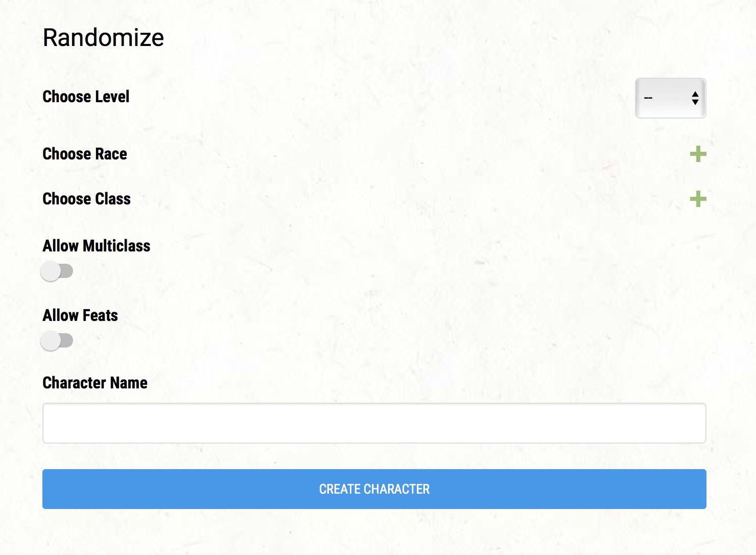The height and width of the screenshot is (555, 756).
Task: Expand class options with green plus icon
Action: (698, 199)
